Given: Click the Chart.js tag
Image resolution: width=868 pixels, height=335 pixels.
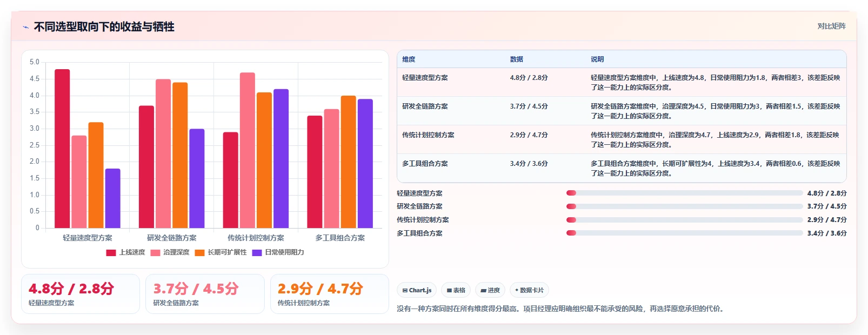Looking at the screenshot, I should pos(417,290).
